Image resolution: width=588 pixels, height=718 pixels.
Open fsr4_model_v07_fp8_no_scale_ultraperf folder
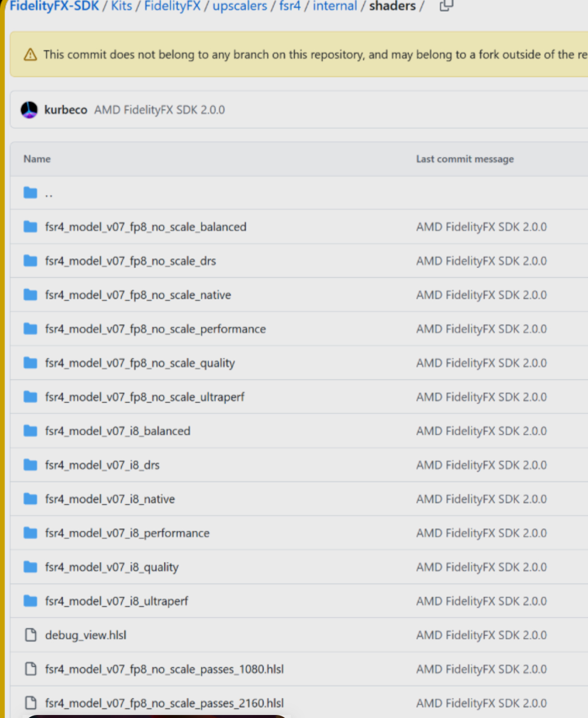click(145, 397)
